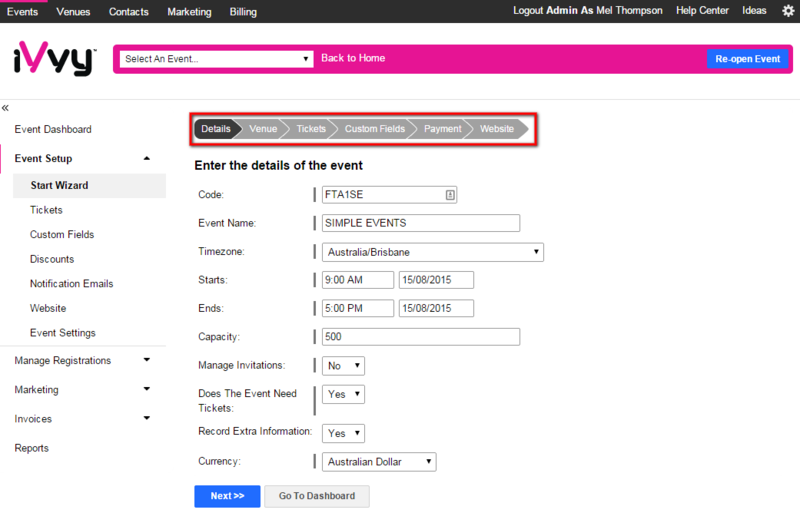800x513 pixels.
Task: Open the Timezone dropdown
Action: click(x=433, y=252)
